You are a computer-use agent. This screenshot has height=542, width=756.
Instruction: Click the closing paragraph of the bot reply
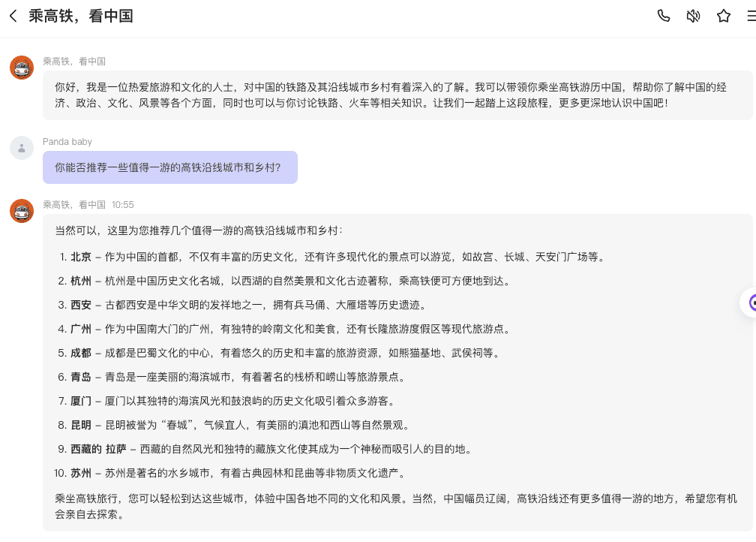click(396, 507)
